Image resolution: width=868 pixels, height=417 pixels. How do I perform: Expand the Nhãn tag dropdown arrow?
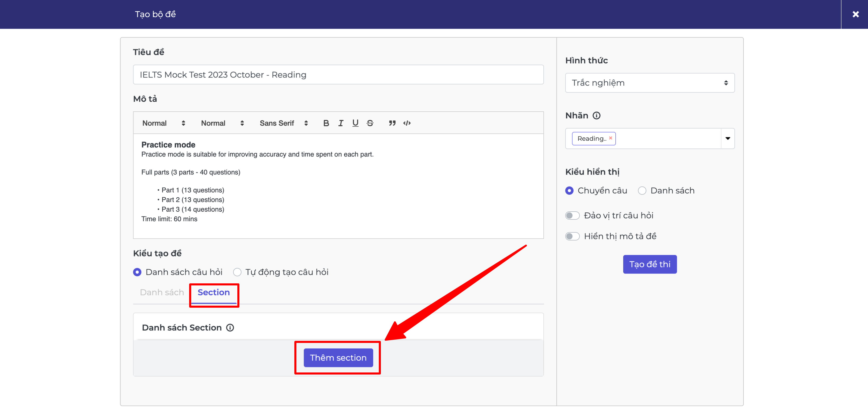point(728,138)
